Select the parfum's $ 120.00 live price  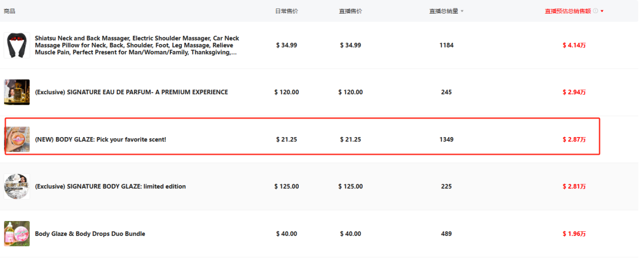[351, 92]
